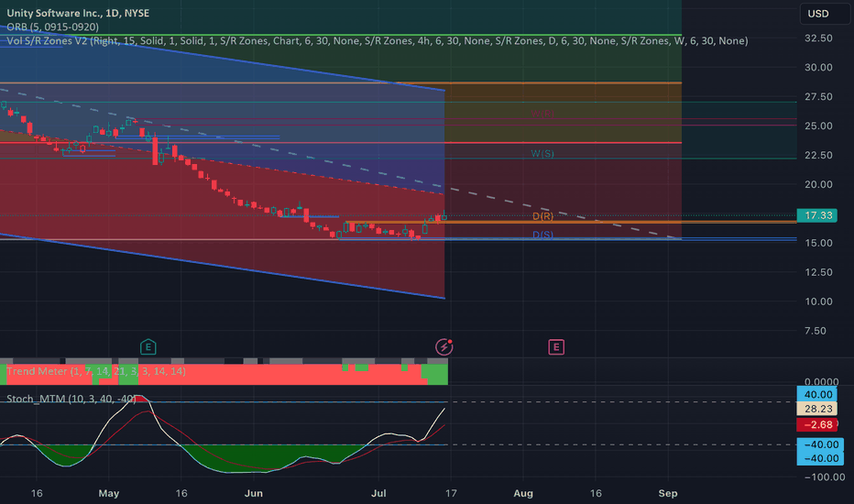Click the 0.0000 Trend Meter axis value
Viewport: 854px width, 504px height.
coord(821,381)
